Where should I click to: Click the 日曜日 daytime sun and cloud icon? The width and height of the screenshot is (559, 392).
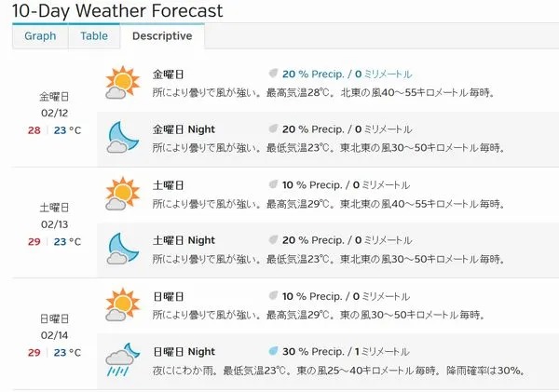[122, 304]
